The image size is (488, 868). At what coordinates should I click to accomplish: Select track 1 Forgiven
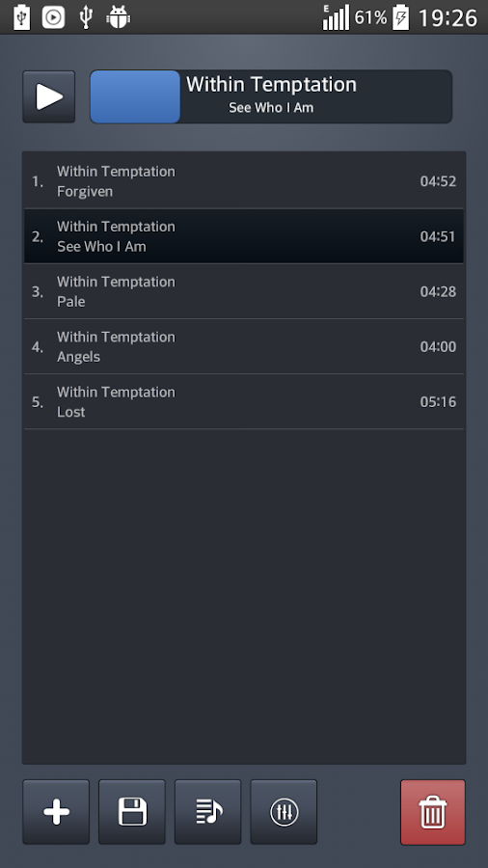[x=244, y=181]
